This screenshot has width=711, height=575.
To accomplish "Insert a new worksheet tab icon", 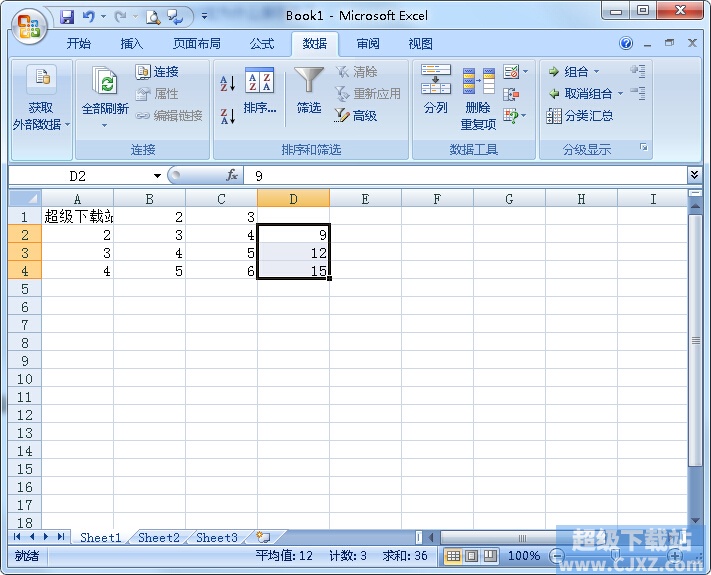I will [263, 537].
